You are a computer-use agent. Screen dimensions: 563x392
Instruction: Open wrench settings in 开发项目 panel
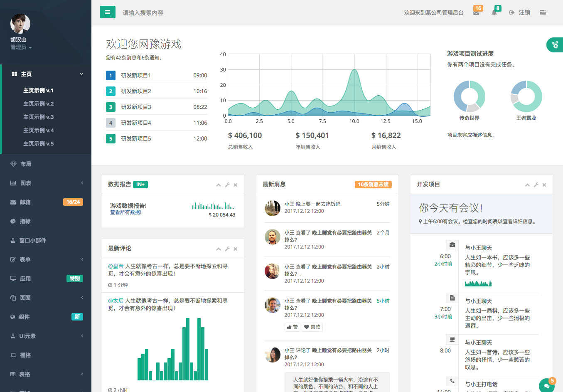[536, 185]
